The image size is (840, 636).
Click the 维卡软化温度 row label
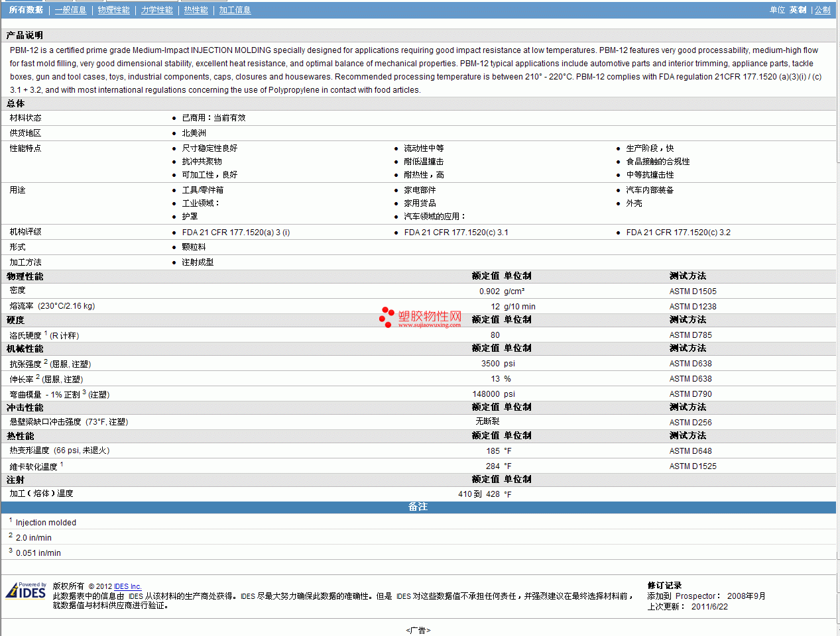(36, 466)
